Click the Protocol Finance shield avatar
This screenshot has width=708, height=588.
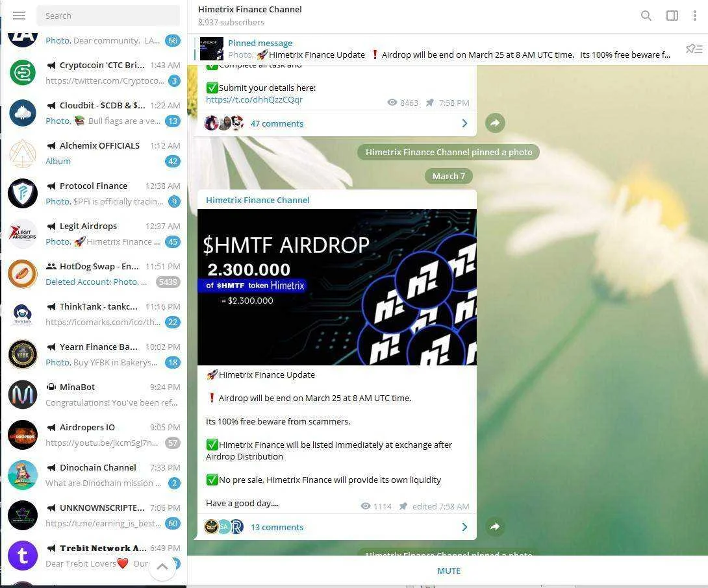click(23, 193)
